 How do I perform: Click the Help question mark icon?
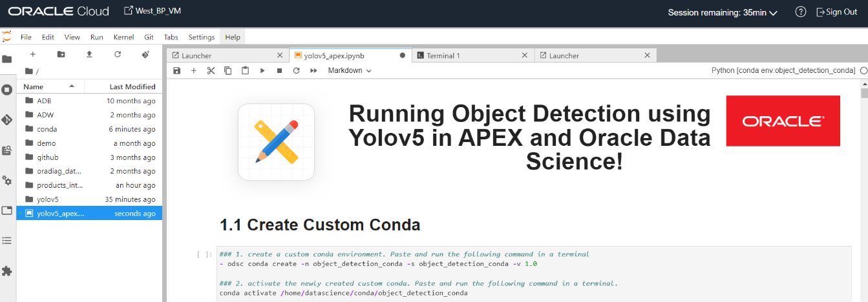pyautogui.click(x=800, y=12)
